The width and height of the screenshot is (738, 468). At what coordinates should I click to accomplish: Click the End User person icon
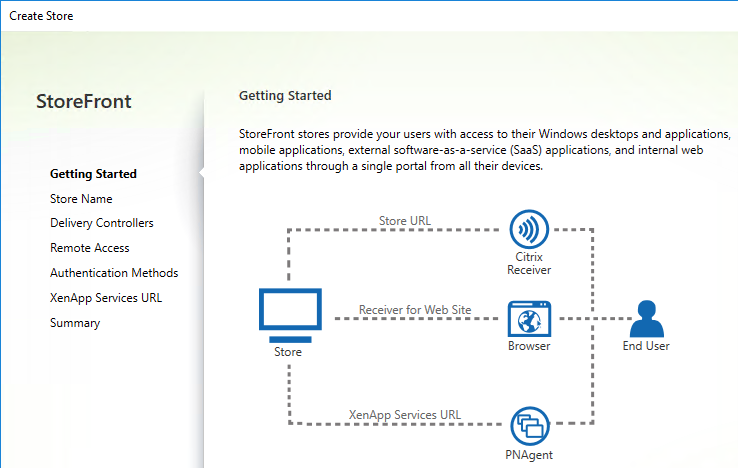coord(647,319)
